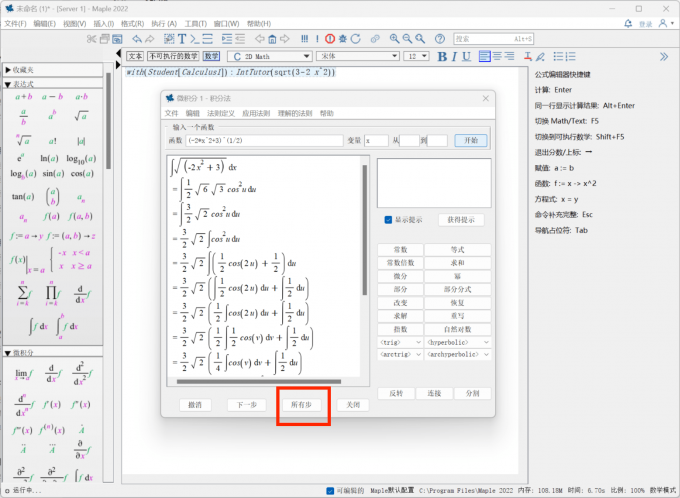The width and height of the screenshot is (680, 498).
Task: Switch to 数学 input mode
Action: coord(212,56)
